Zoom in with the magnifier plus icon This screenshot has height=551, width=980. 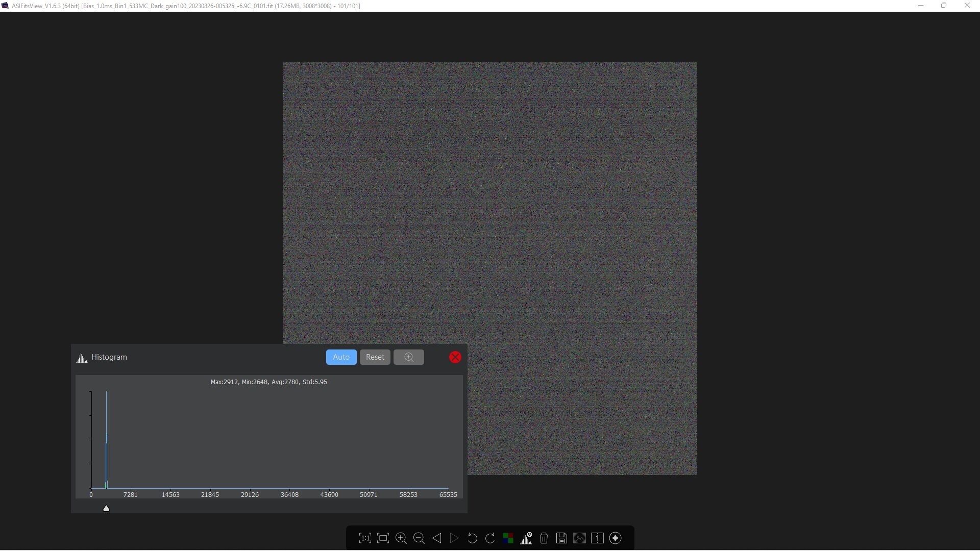click(401, 538)
